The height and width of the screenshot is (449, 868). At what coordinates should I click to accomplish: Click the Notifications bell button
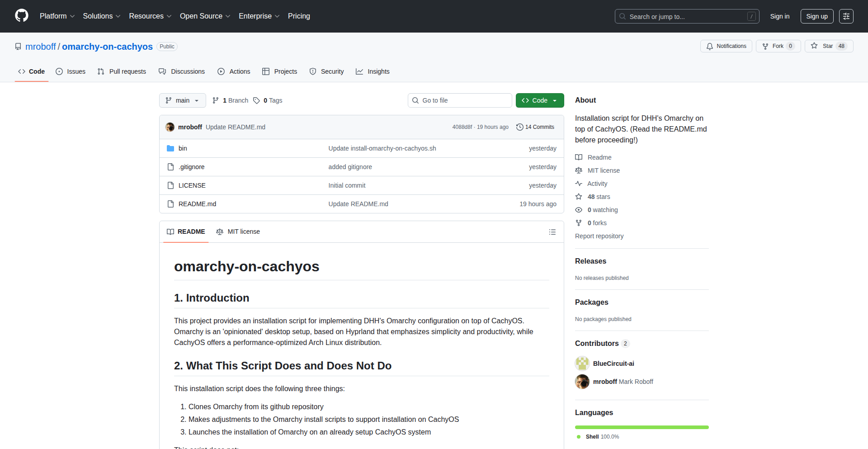(726, 46)
